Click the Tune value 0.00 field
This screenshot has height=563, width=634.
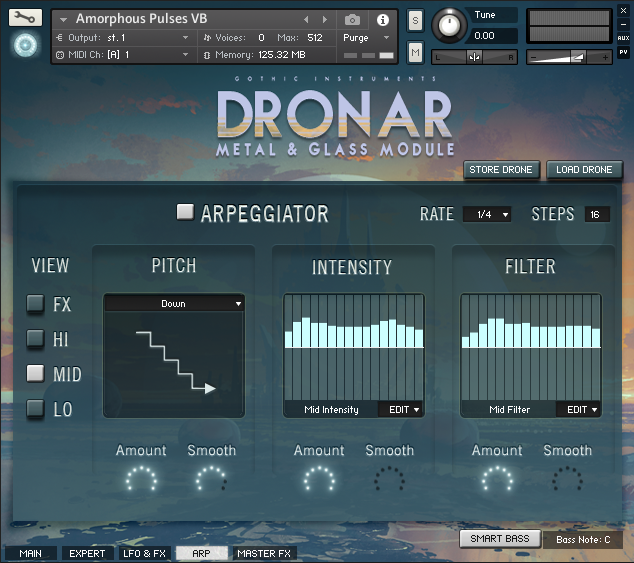(x=493, y=36)
